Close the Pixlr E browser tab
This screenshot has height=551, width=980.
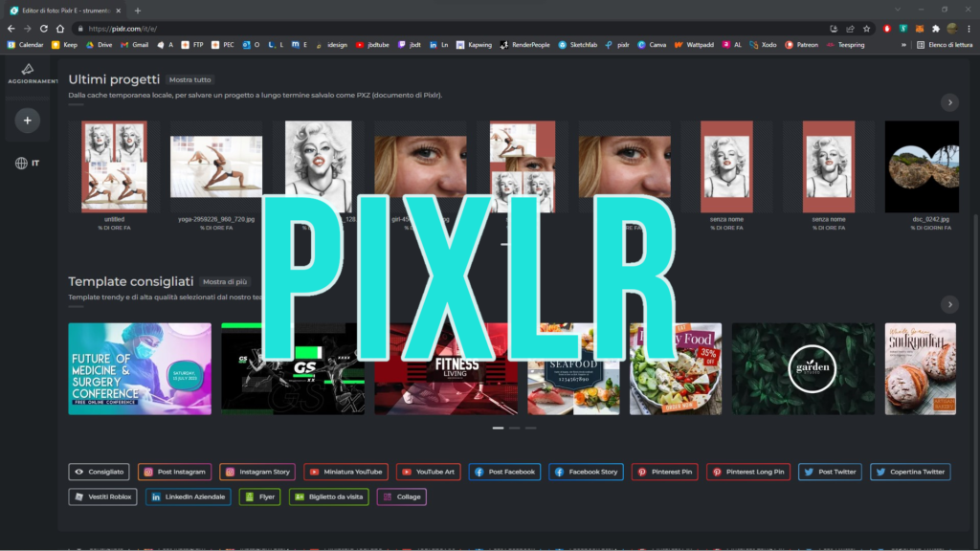(118, 11)
